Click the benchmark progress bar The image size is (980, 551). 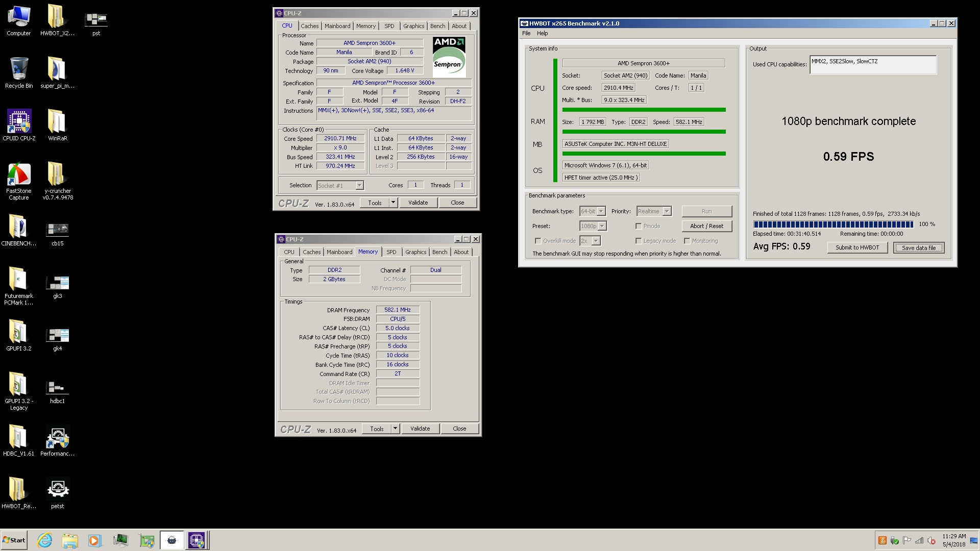[x=833, y=224]
